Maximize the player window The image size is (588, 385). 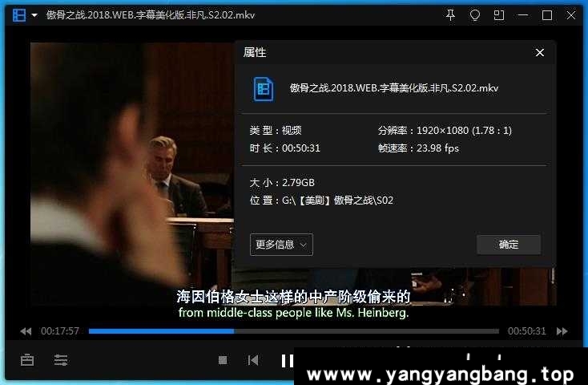pyautogui.click(x=547, y=15)
